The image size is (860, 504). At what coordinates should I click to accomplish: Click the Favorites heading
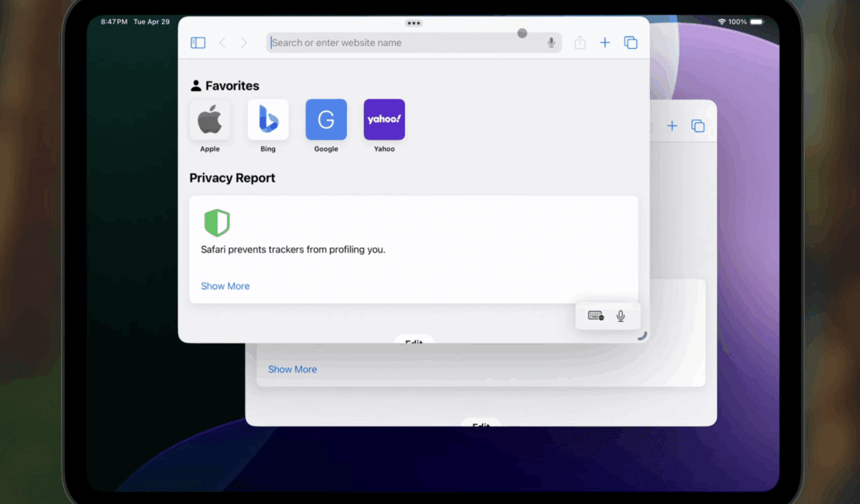pyautogui.click(x=232, y=85)
